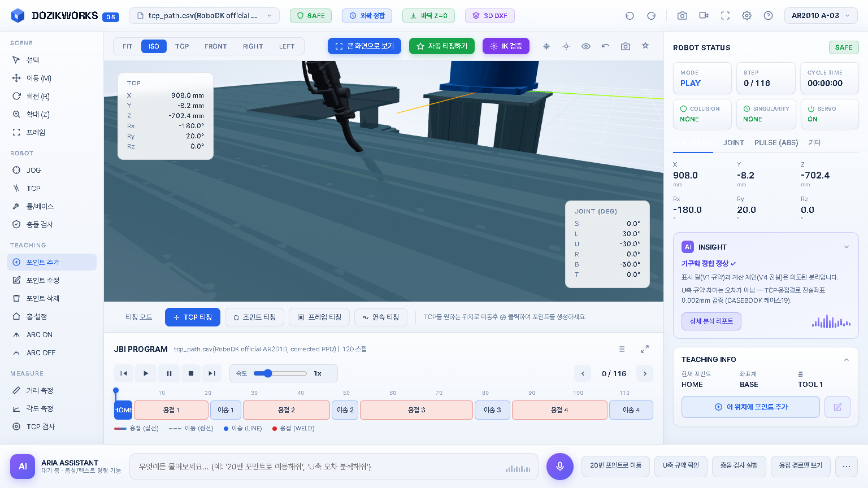Expand JBI program panel diagonal arrows icon
This screenshot has height=488, width=868.
645,349
